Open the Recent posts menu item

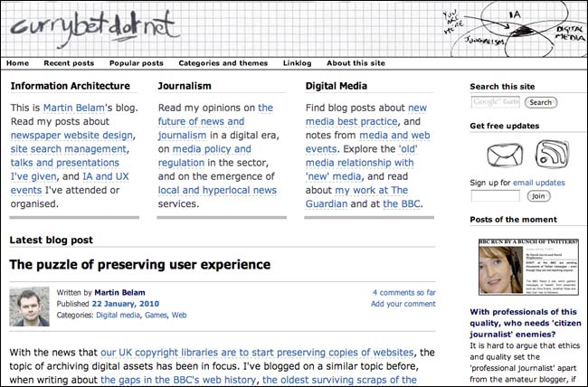coord(69,63)
